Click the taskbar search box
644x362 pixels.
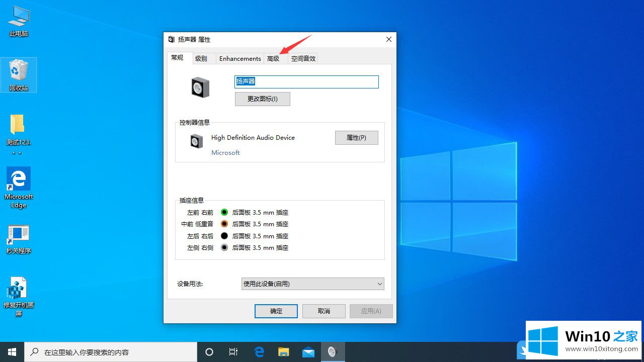[x=111, y=352]
